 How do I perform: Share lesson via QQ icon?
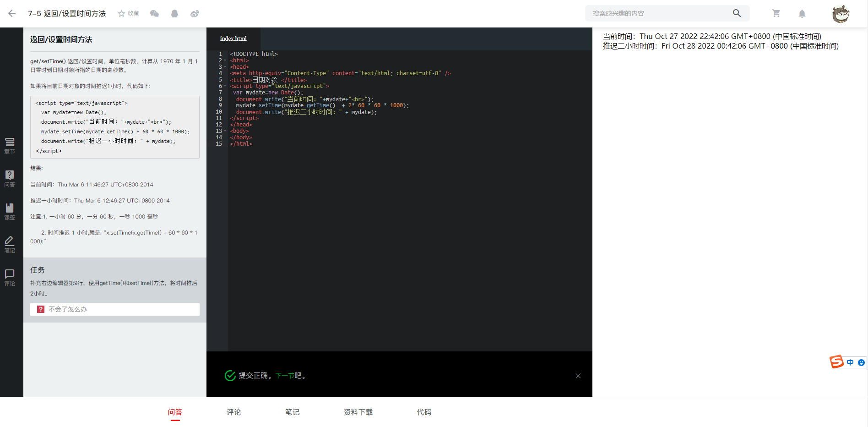174,13
